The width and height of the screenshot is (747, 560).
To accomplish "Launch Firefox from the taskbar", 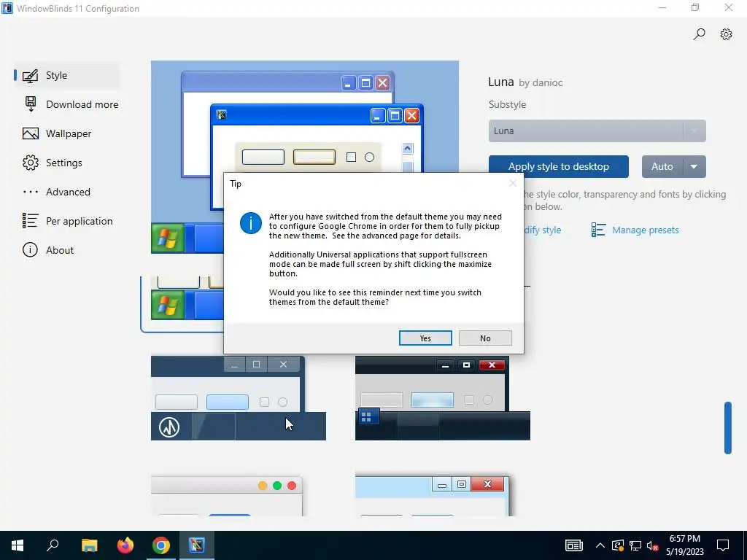I will (125, 545).
